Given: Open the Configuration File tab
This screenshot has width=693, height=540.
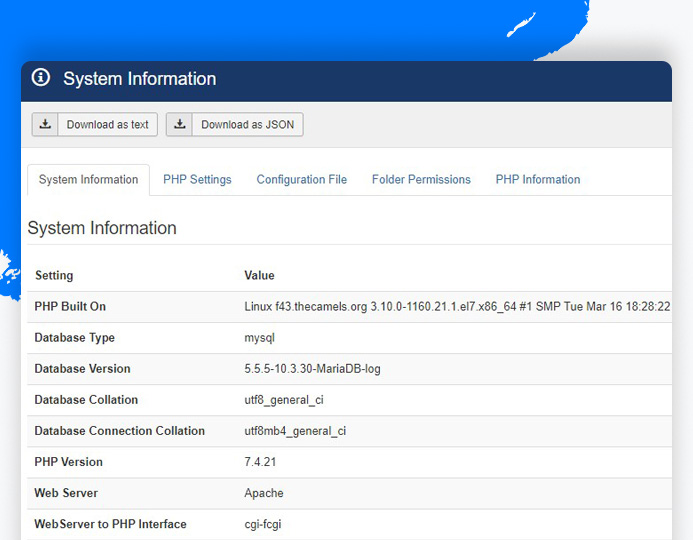Looking at the screenshot, I should (301, 179).
